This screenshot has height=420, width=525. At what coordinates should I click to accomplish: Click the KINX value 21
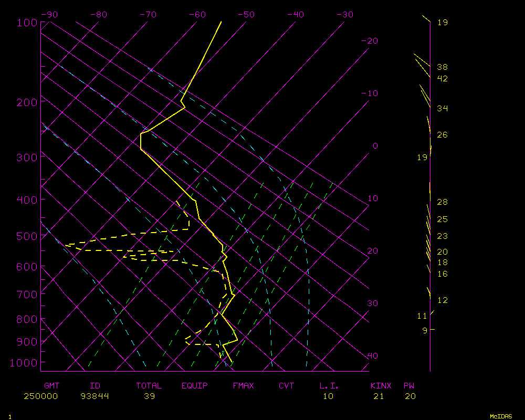pos(378,396)
